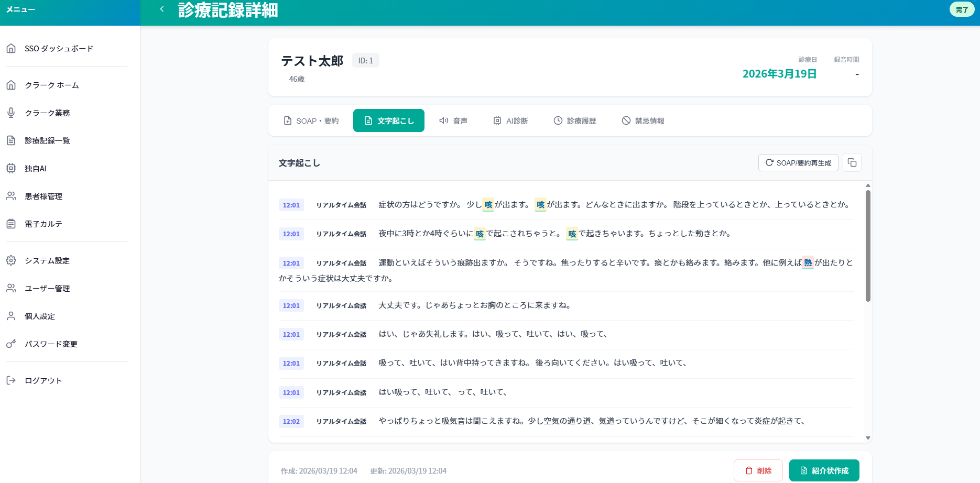Open the SSO ダッシュボード home
This screenshot has height=483, width=980.
coord(58,48)
